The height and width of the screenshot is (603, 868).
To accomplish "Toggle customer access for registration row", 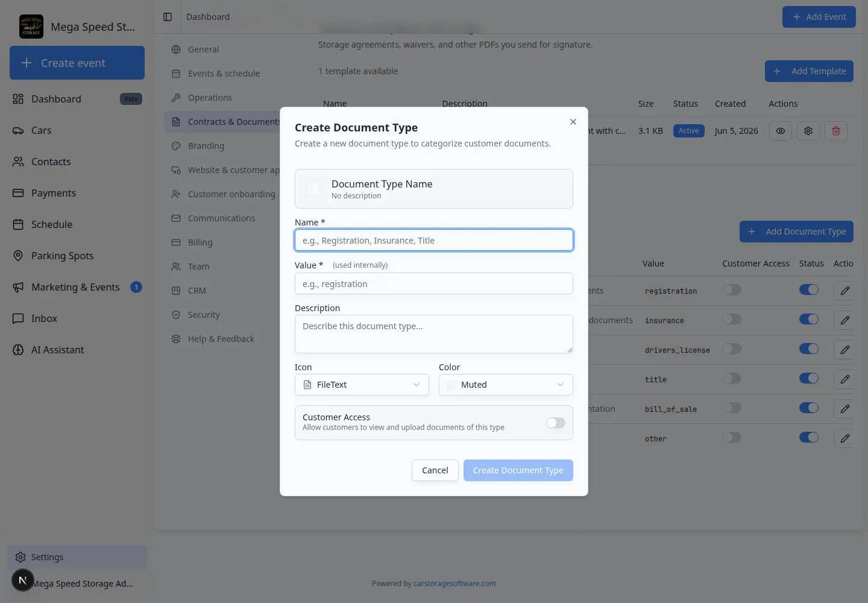I will point(732,290).
